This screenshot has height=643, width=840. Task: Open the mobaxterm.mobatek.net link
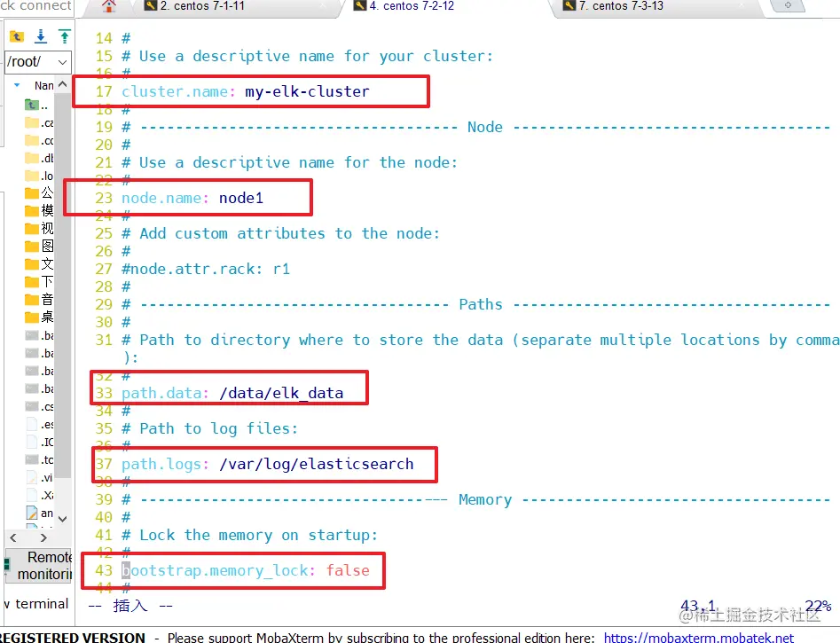point(699,638)
